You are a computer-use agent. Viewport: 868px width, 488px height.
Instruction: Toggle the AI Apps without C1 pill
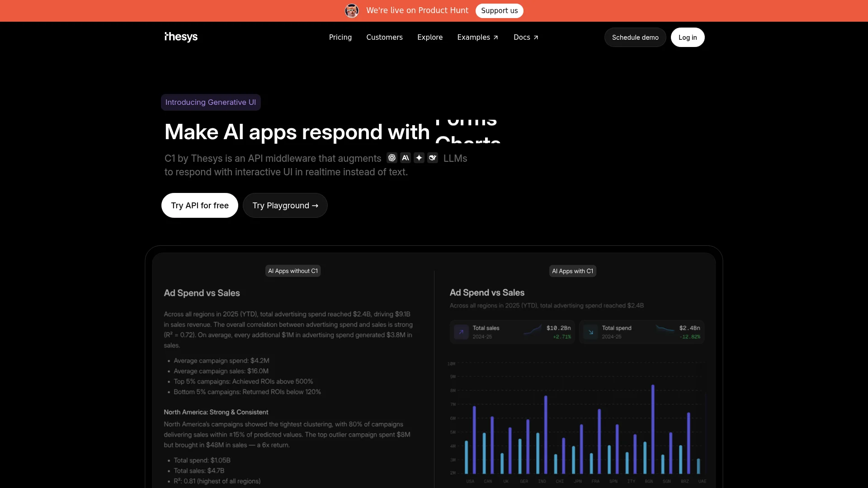coord(292,271)
